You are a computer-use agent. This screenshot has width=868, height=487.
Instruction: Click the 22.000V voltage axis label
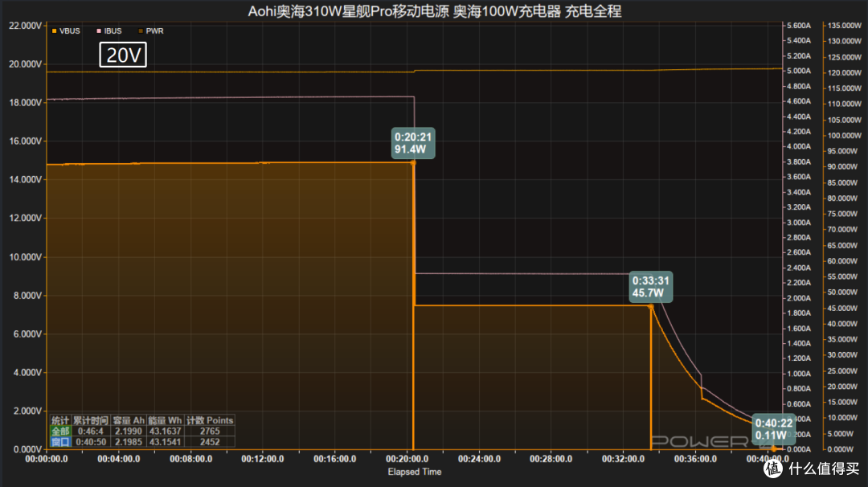pyautogui.click(x=26, y=26)
